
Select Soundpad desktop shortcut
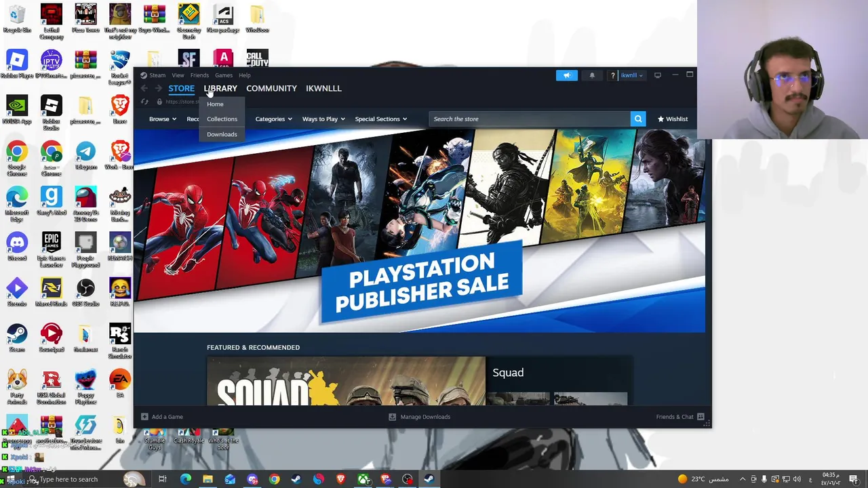click(51, 338)
